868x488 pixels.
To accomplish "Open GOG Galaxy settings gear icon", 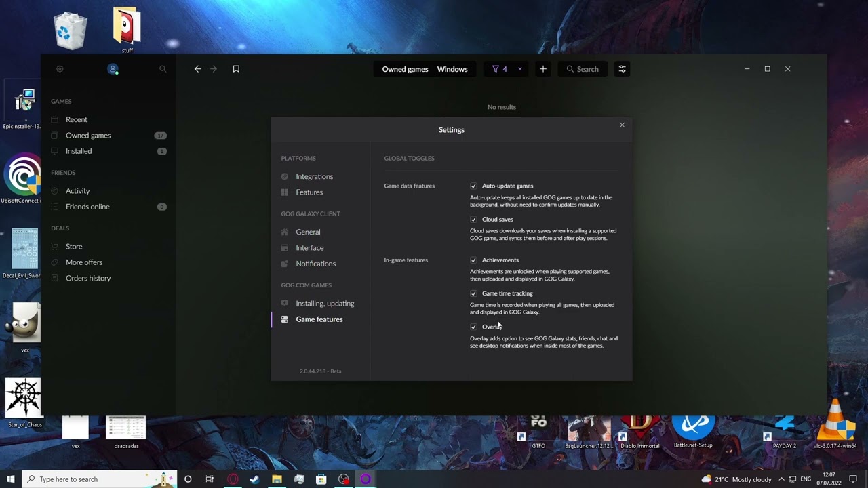I will click(60, 69).
